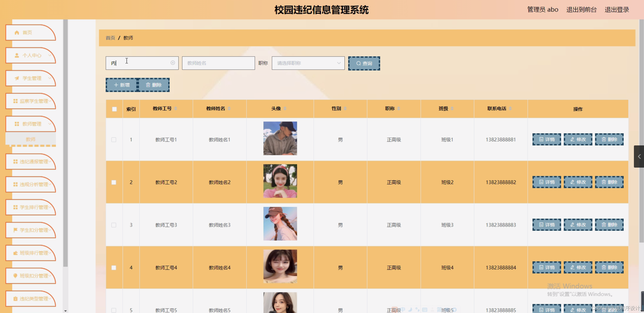Collapse the right side panel arrow
644x313 pixels.
click(x=640, y=156)
